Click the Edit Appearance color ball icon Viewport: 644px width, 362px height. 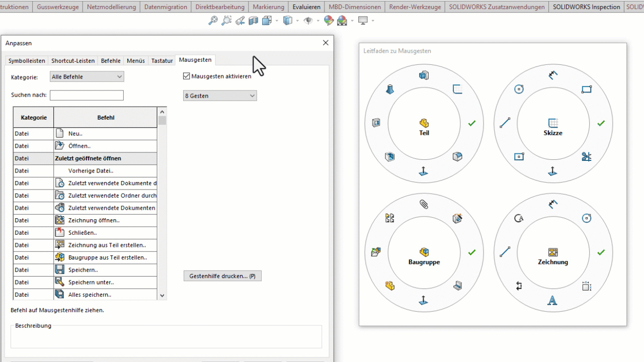click(x=329, y=21)
